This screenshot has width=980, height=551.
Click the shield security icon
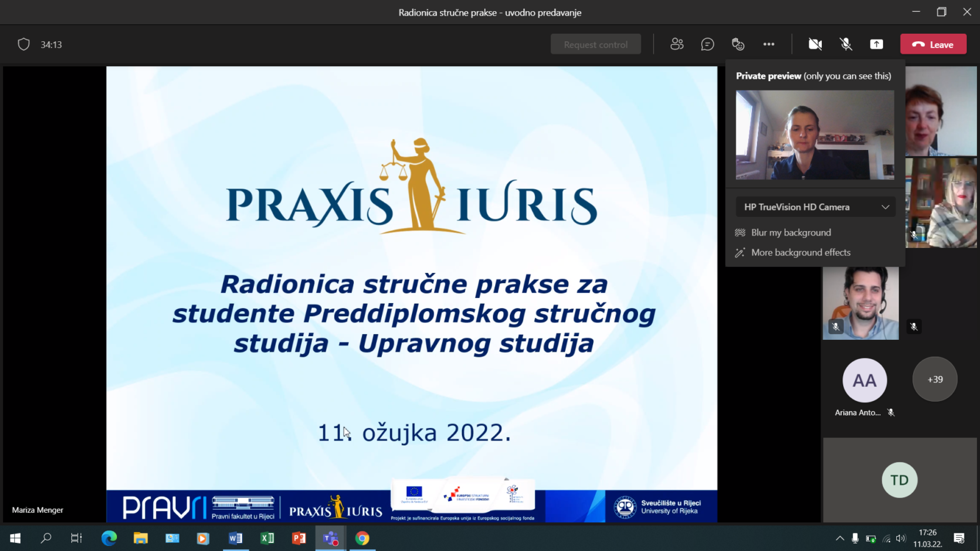click(24, 44)
